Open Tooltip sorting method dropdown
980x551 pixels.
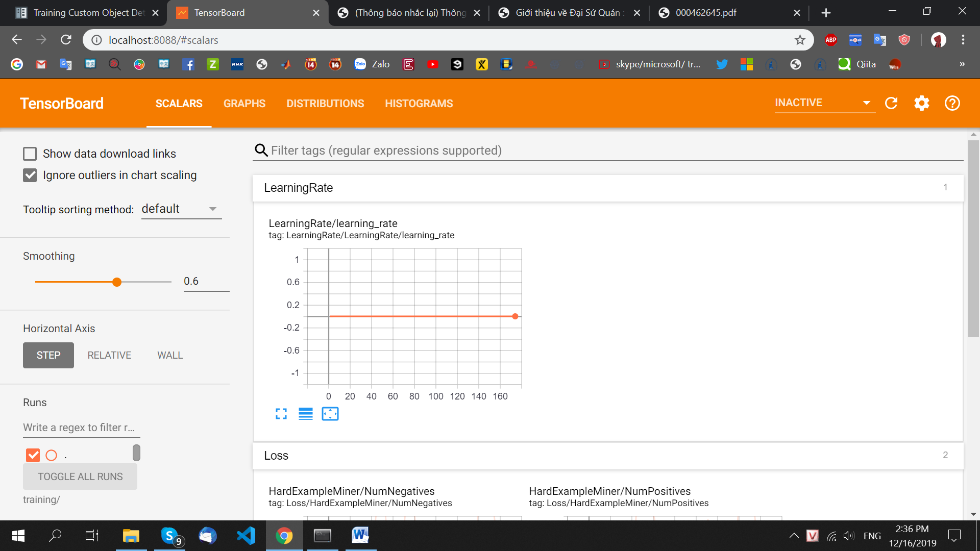[x=181, y=209]
